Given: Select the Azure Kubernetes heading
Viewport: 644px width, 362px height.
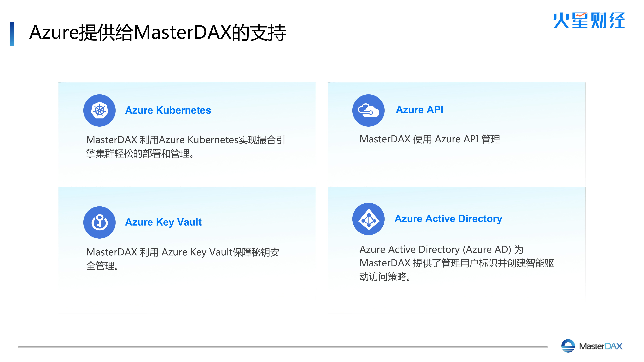Looking at the screenshot, I should (168, 110).
